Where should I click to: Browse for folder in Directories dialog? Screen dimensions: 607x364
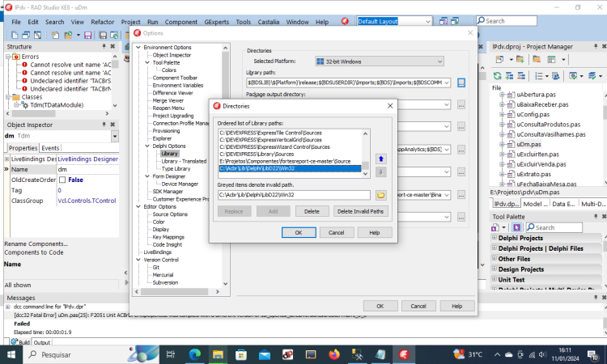pos(380,195)
